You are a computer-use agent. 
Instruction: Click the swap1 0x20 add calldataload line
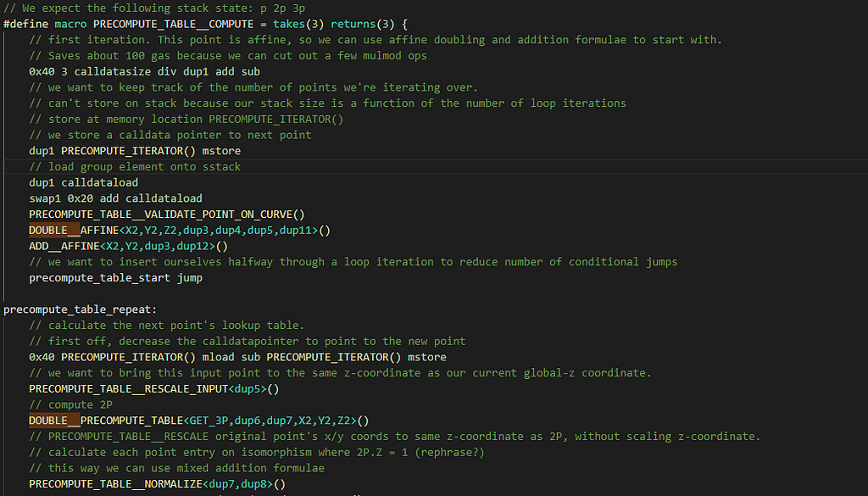click(x=115, y=198)
